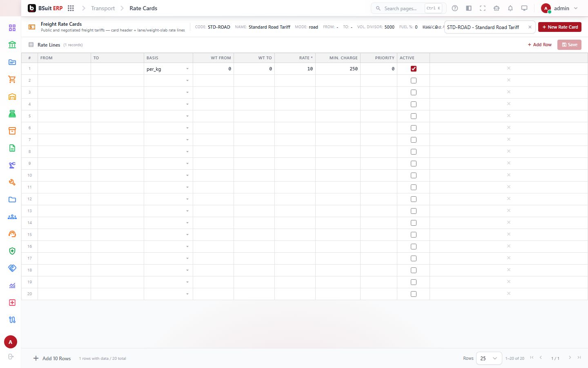
Task: Check the Active checkbox in row 8
Action: click(x=414, y=152)
